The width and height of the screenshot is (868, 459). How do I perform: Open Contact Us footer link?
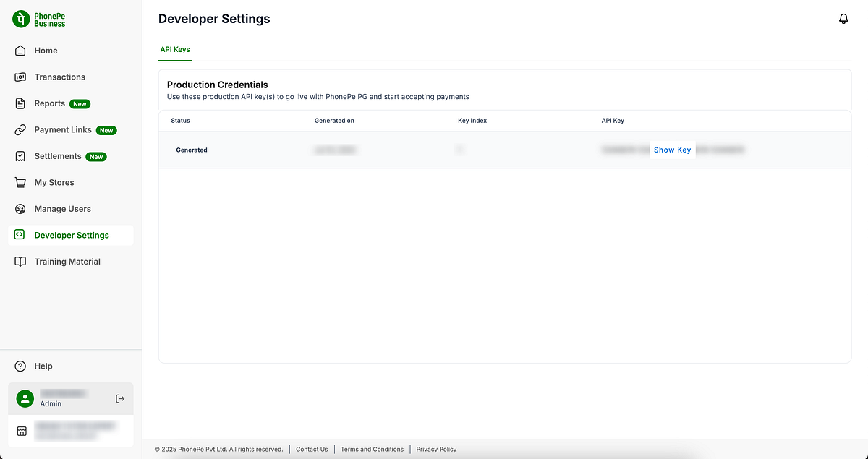click(312, 450)
